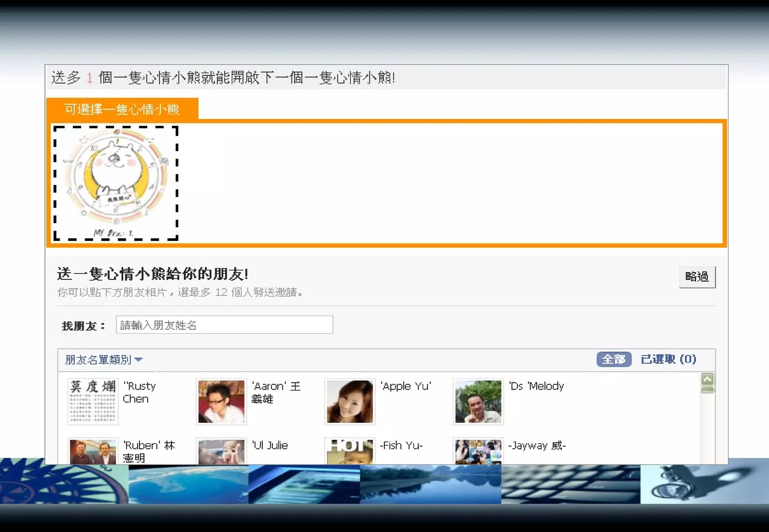Click the 可選擇一隻心情小熊 orange tab
This screenshot has width=769, height=532.
[122, 109]
